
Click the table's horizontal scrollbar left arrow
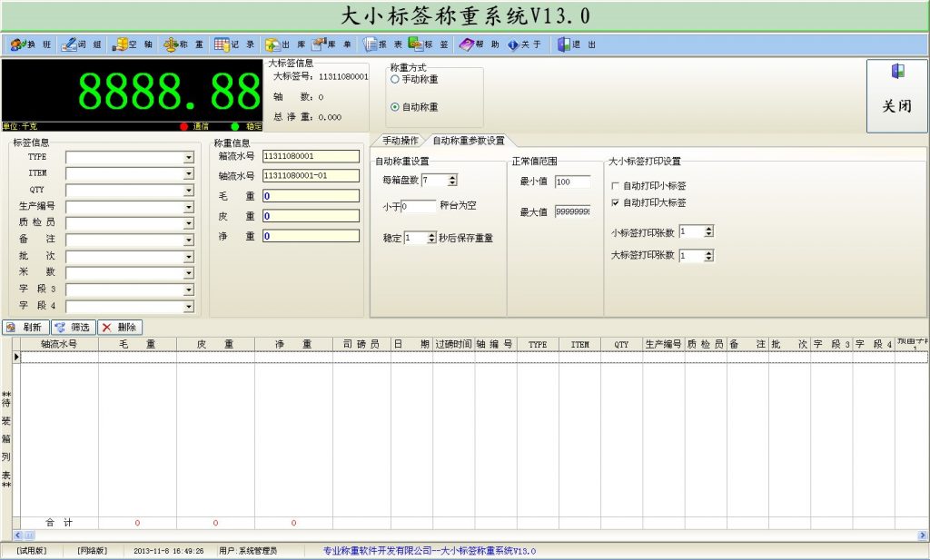(x=17, y=535)
